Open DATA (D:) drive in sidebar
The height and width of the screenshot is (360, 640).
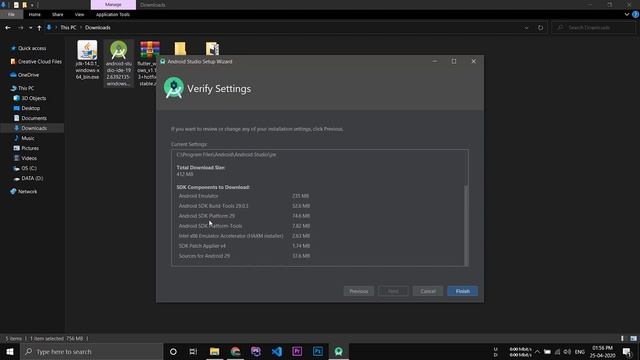click(32, 178)
